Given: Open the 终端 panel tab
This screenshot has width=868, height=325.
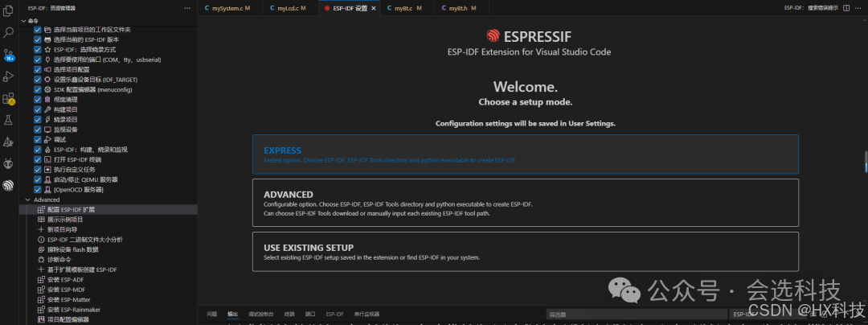Looking at the screenshot, I should [289, 314].
